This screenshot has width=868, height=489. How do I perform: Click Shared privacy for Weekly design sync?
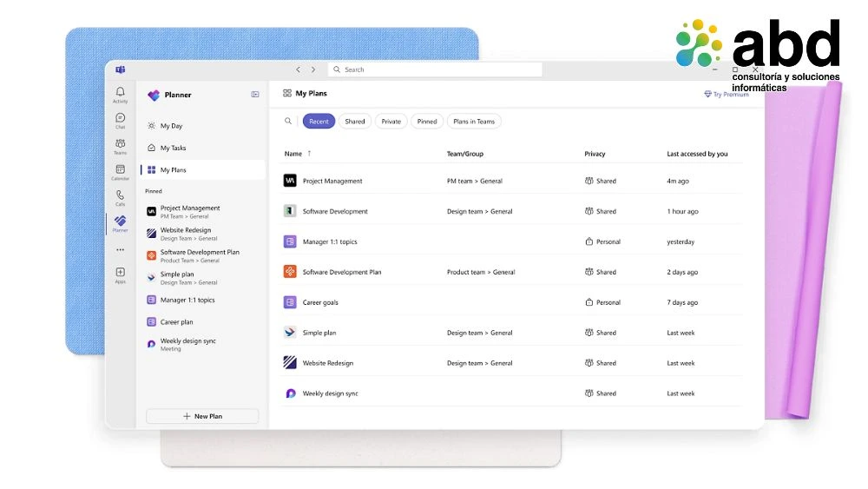(x=600, y=393)
